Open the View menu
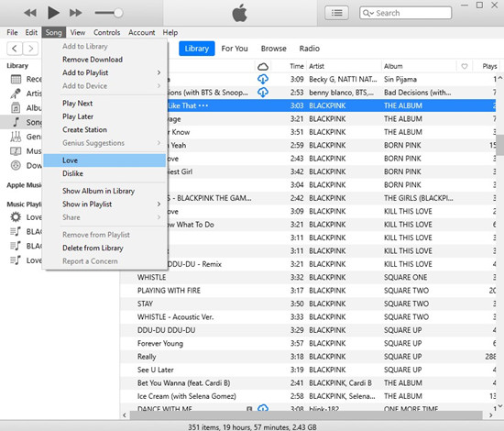Viewport: 504px width, 431px height. coord(78,32)
